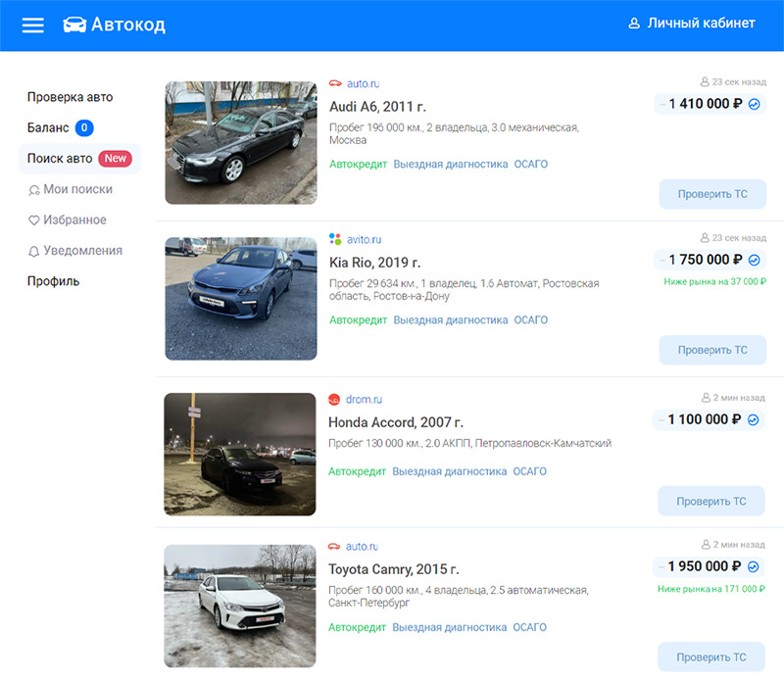Image resolution: width=784 pixels, height=681 pixels.
Task: Click ОСАГО link under Audi A6
Action: tap(531, 164)
